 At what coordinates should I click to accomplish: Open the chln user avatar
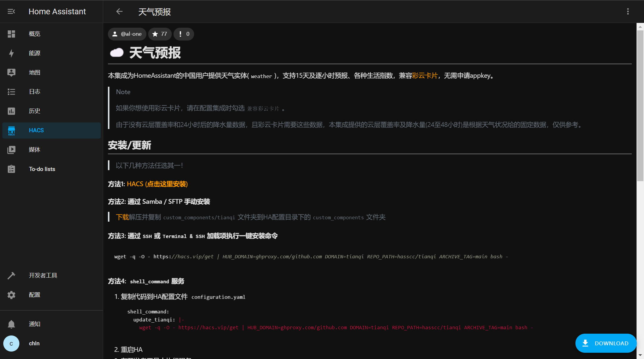click(11, 344)
